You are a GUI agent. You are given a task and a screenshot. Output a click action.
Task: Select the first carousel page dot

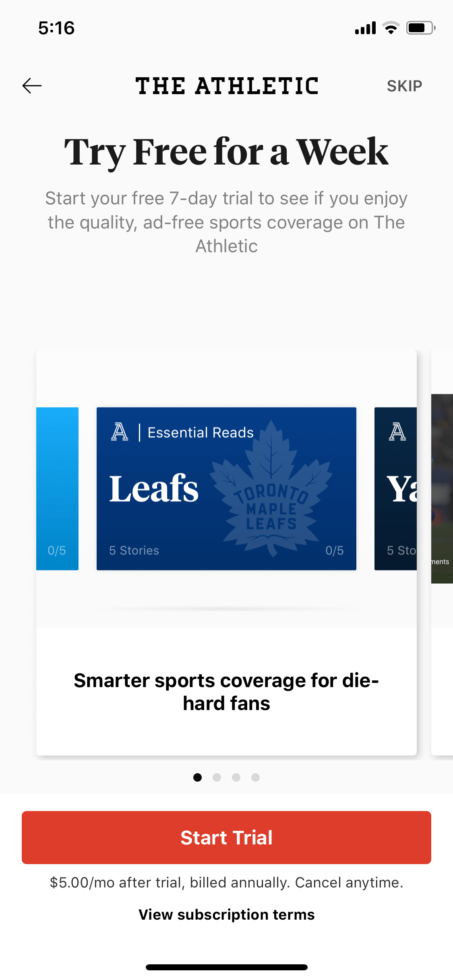click(197, 777)
